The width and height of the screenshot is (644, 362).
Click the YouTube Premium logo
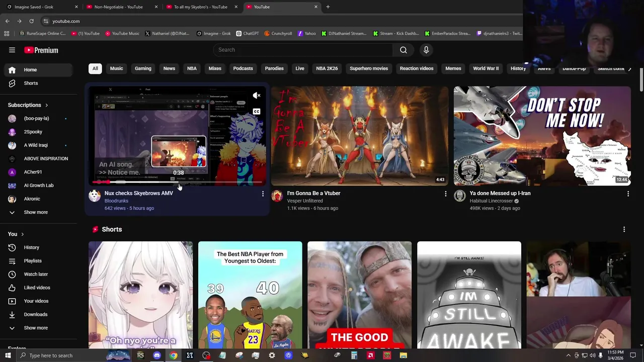(41, 50)
